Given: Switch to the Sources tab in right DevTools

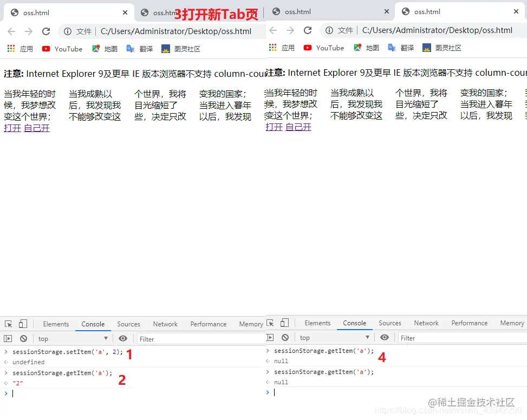Looking at the screenshot, I should point(389,323).
